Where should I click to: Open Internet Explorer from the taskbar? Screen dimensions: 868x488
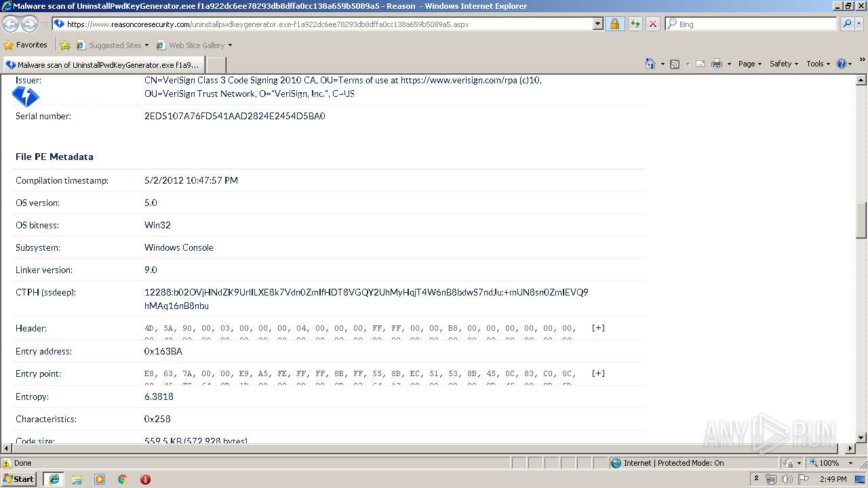pos(54,479)
